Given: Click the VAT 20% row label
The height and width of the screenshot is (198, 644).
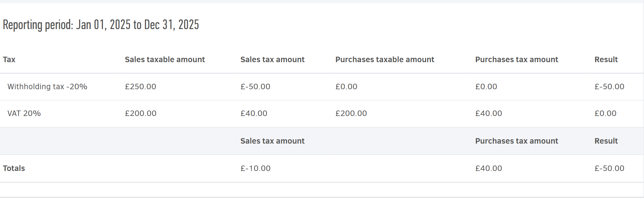Looking at the screenshot, I should tap(24, 113).
